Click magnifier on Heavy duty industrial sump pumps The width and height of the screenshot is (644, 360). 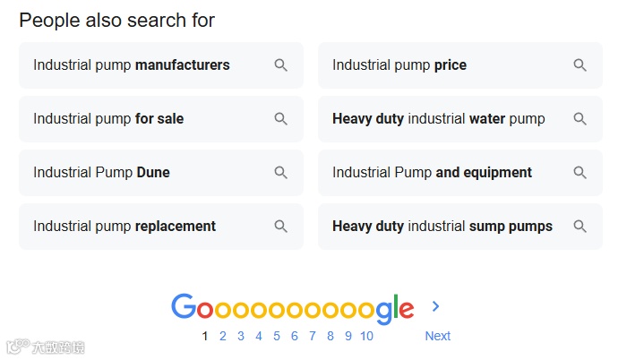[x=580, y=227]
